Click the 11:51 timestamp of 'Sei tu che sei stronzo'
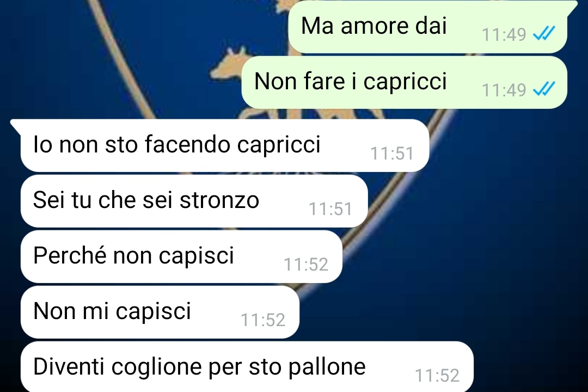The height and width of the screenshot is (392, 588). coord(330,209)
